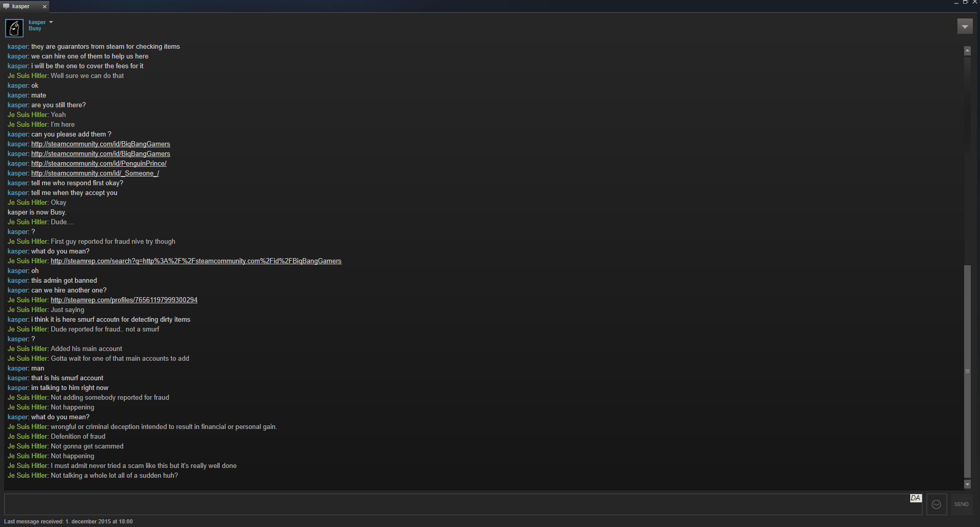
Task: Click kasper's profile avatar
Action: 14,28
